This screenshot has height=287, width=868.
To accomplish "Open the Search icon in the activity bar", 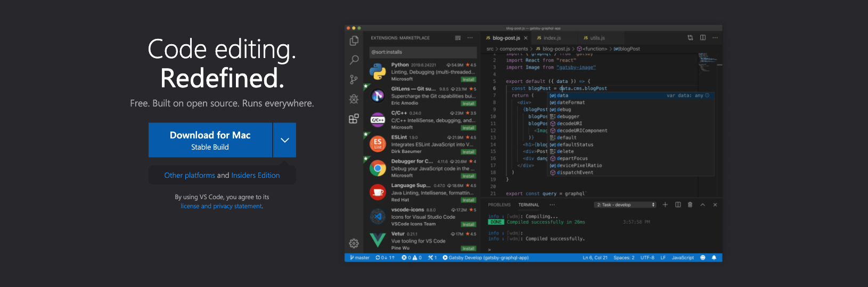I will point(354,60).
